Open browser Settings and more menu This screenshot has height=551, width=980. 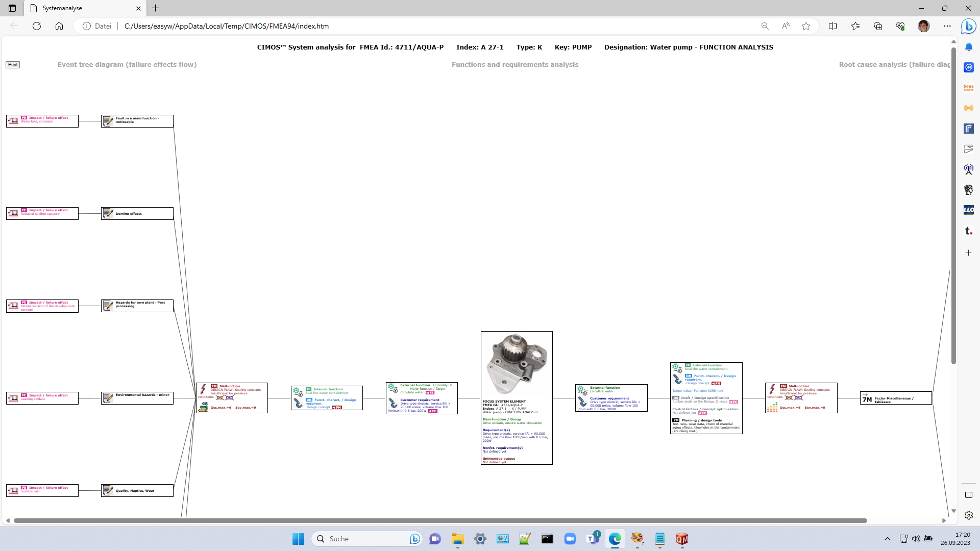pos(947,26)
